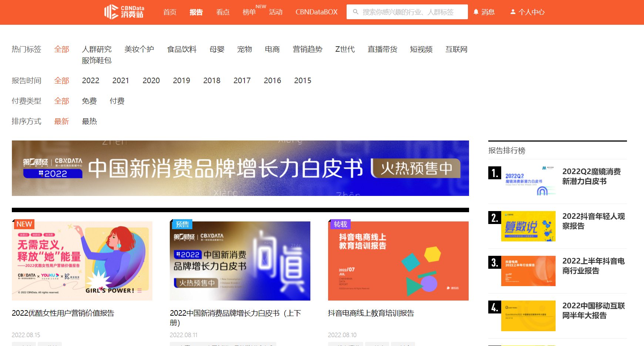Open ranked title 2022中国移动互联网半年大报告
This screenshot has width=644, height=346.
click(x=594, y=311)
